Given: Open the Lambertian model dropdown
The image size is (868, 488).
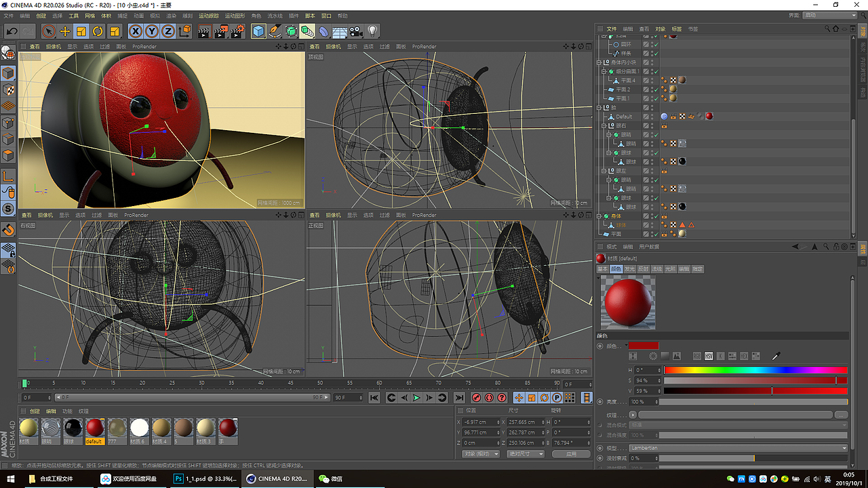Looking at the screenshot, I should click(x=738, y=448).
